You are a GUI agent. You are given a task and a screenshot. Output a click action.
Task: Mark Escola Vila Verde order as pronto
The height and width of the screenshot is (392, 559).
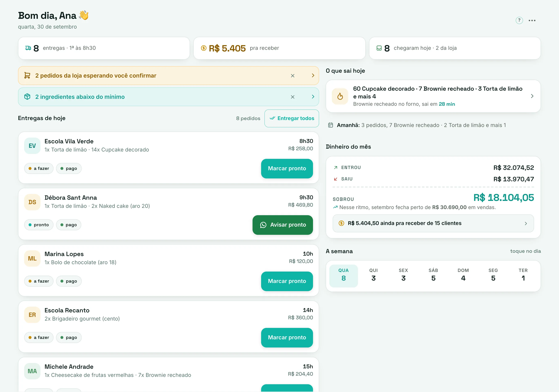(287, 168)
